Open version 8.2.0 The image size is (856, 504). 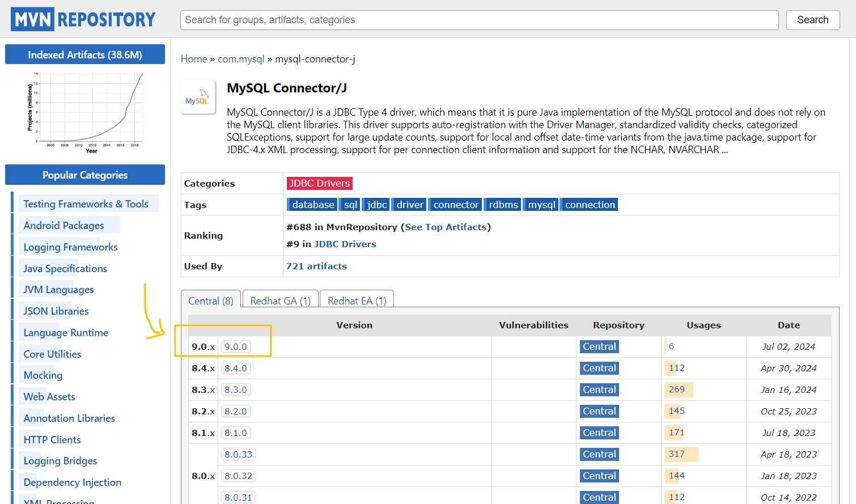(236, 411)
